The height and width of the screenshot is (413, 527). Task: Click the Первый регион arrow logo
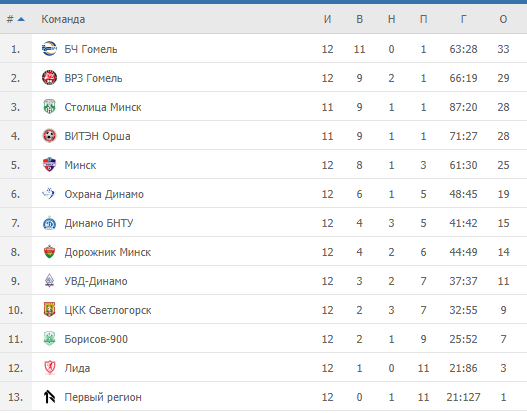pos(49,397)
